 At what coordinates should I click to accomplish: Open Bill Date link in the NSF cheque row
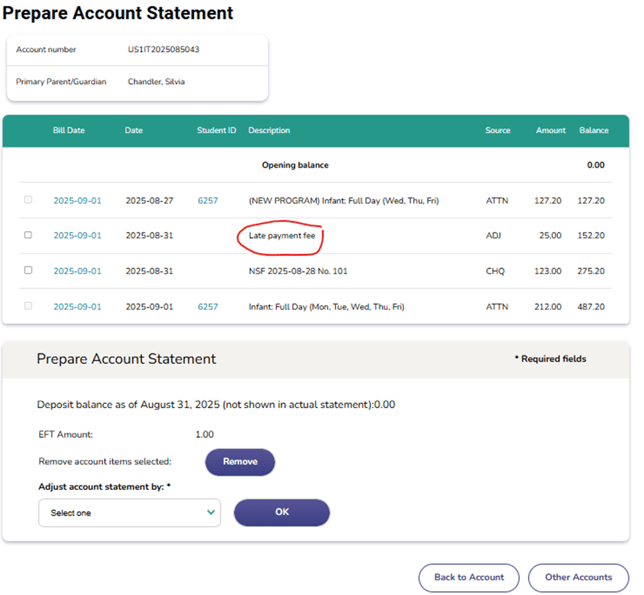[77, 271]
